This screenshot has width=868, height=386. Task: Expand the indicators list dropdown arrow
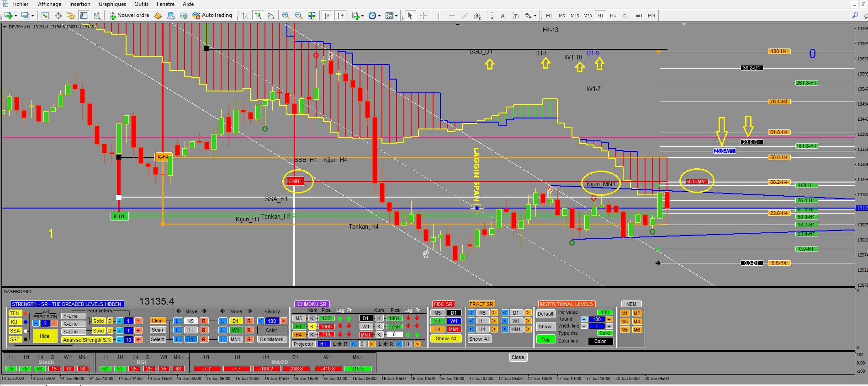click(x=362, y=16)
